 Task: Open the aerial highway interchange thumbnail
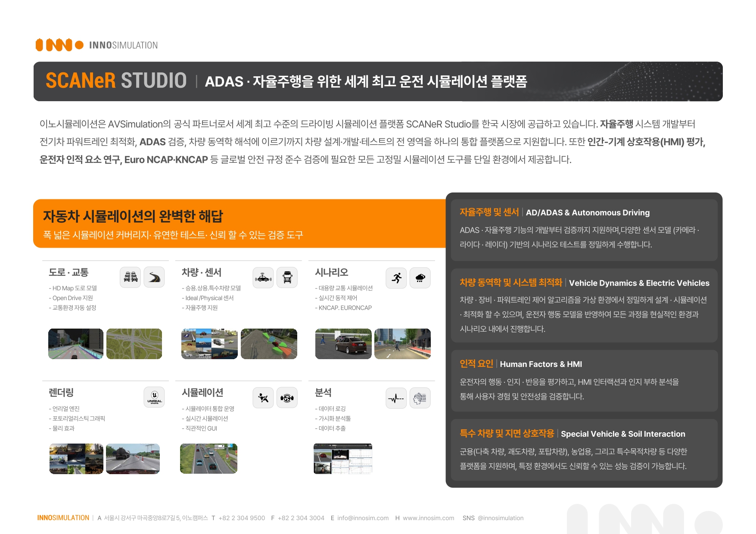pos(134,344)
